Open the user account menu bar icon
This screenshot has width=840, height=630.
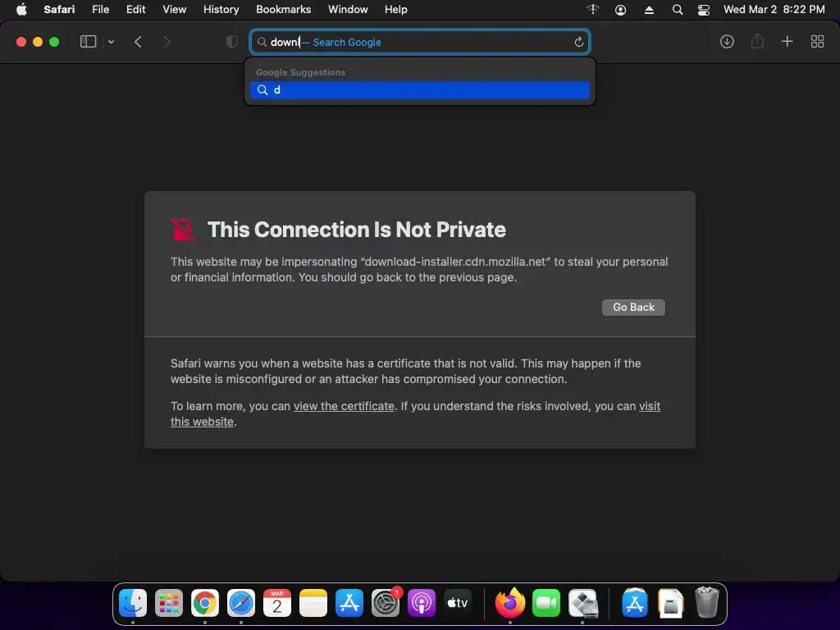pyautogui.click(x=620, y=10)
